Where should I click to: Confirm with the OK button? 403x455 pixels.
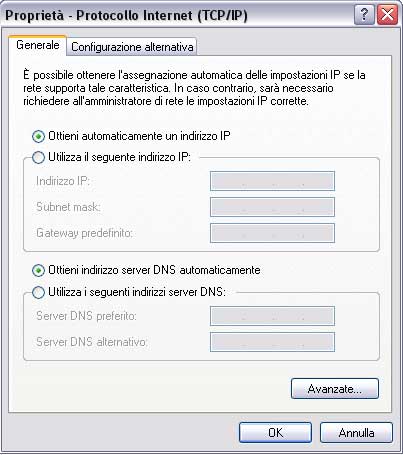pos(275,433)
